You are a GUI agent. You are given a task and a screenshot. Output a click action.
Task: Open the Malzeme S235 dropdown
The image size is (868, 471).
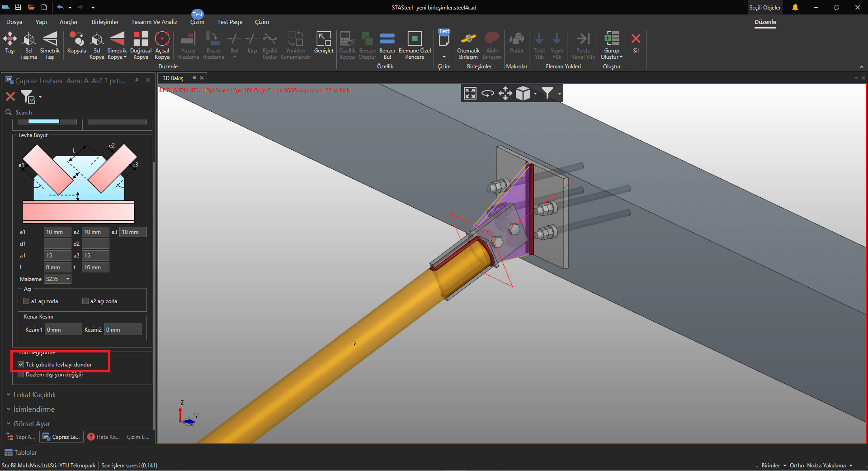57,279
